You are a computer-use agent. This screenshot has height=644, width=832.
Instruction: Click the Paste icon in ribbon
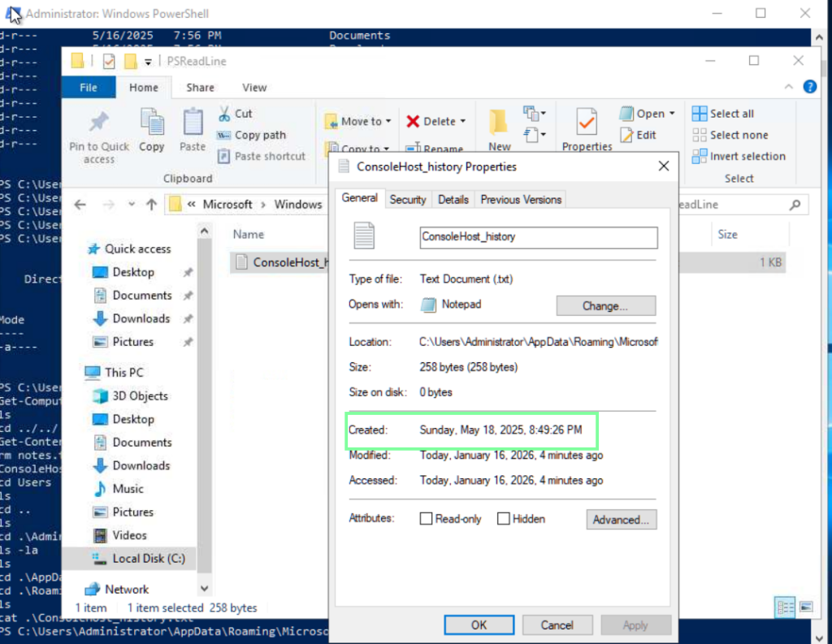tap(193, 122)
